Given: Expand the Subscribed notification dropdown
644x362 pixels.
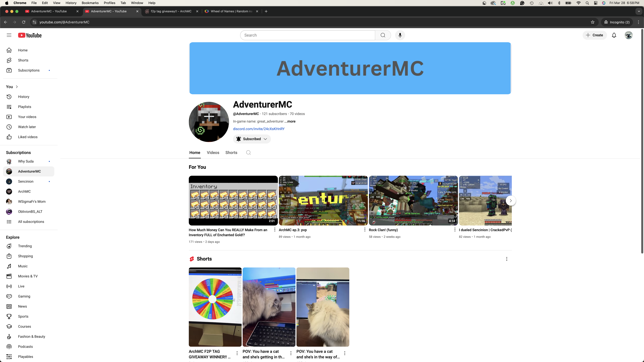Looking at the screenshot, I should pos(252,139).
